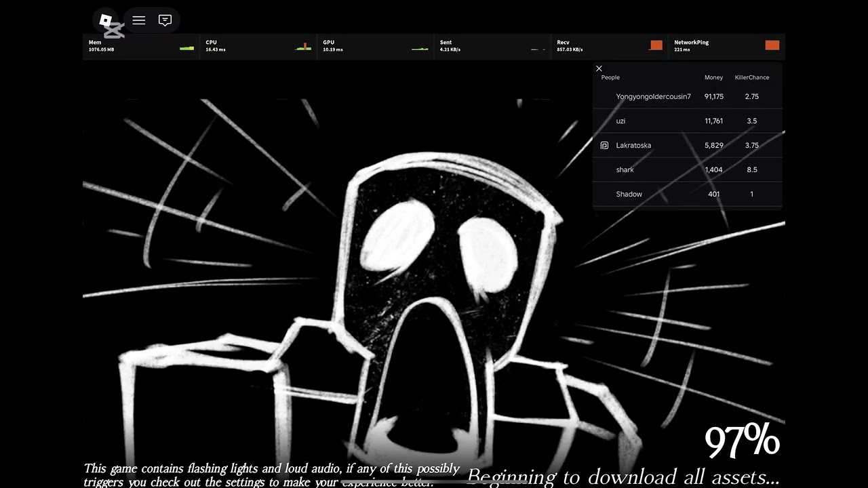This screenshot has height=488, width=868.
Task: Click the Mem usage stat
Action: (141, 46)
